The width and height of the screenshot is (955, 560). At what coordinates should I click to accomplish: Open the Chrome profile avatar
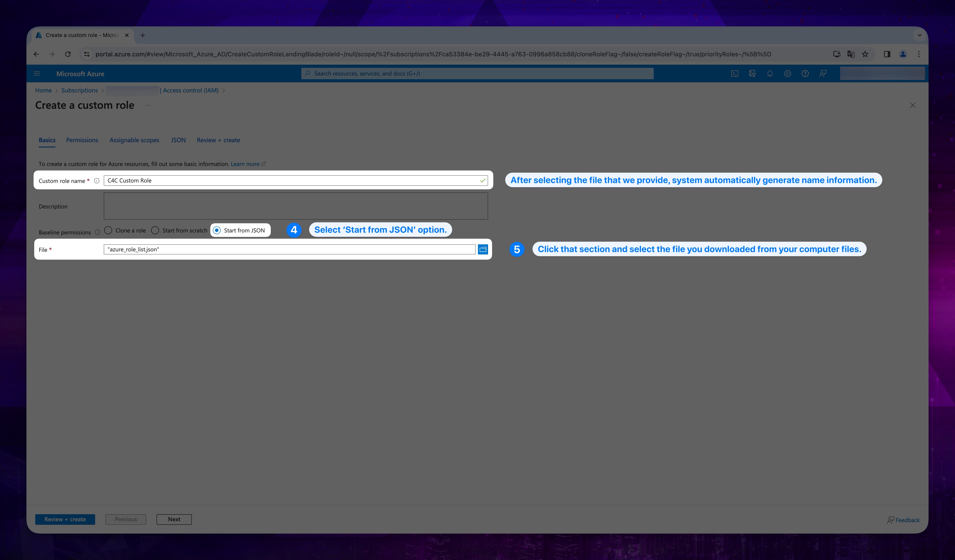(x=903, y=54)
